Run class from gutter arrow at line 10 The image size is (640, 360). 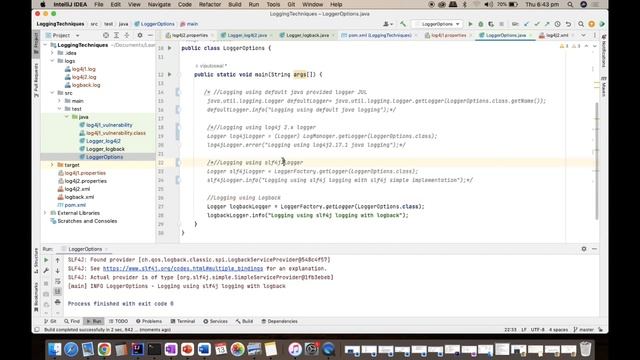[170, 48]
